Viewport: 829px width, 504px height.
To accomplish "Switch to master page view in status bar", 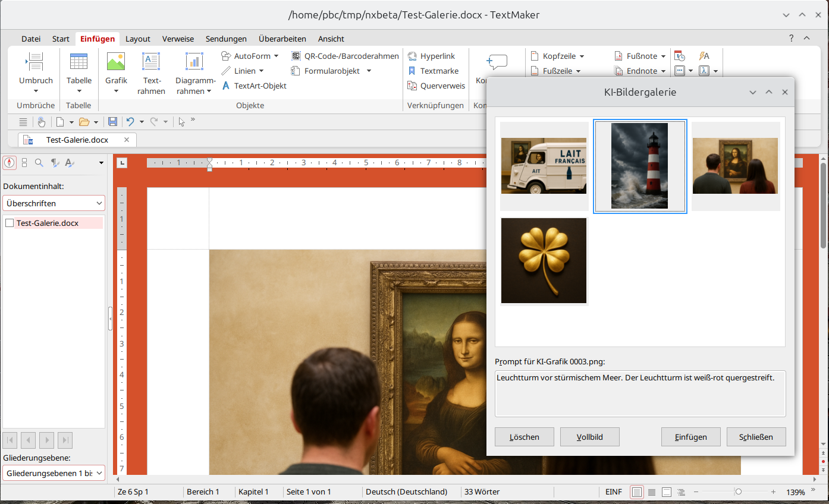I will 667,492.
